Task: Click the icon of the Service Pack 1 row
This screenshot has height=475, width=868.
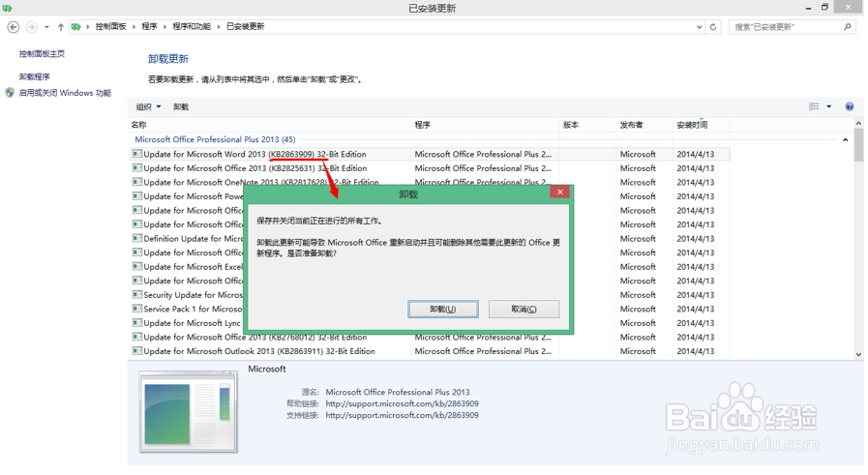Action: 137,309
